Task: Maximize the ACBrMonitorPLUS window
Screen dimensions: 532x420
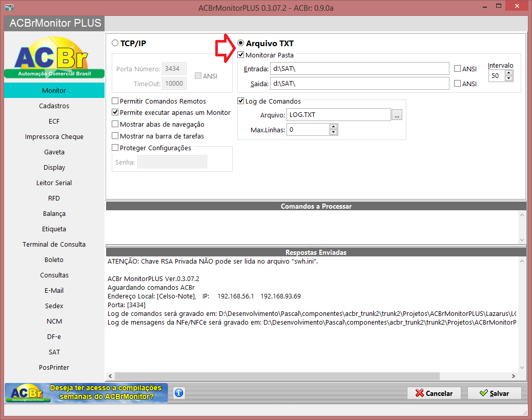Action: pos(498,6)
